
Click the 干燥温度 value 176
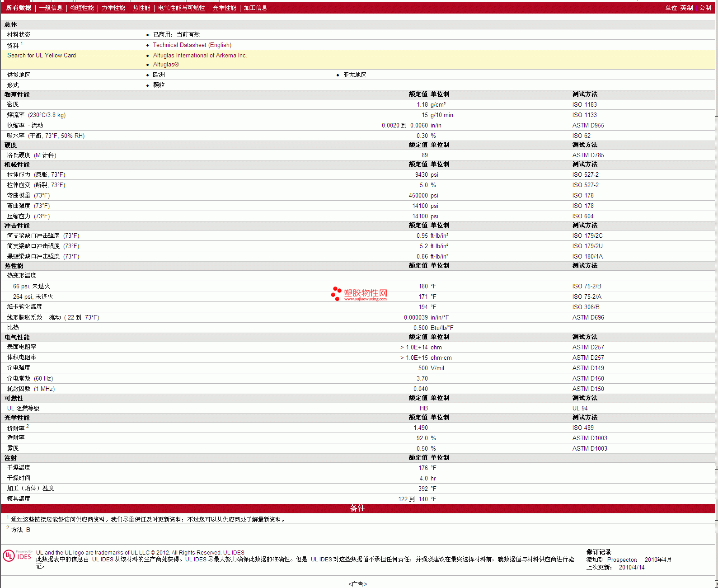coord(423,468)
